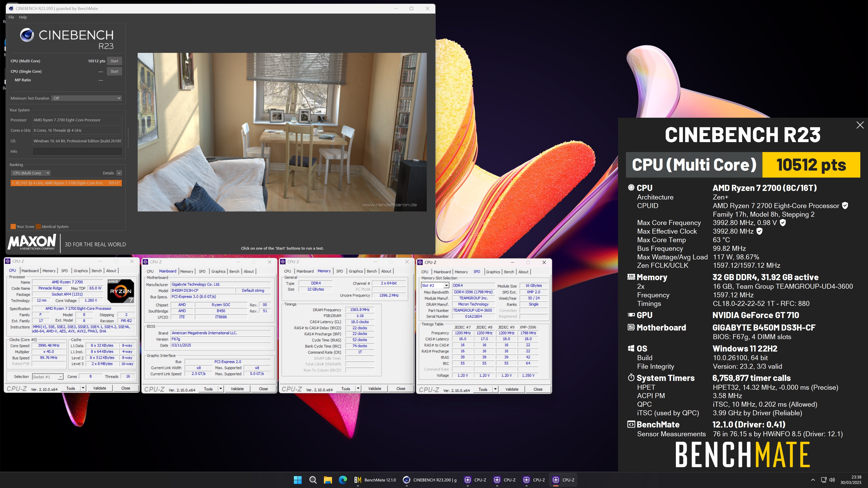Click the network tray icon

click(823, 480)
